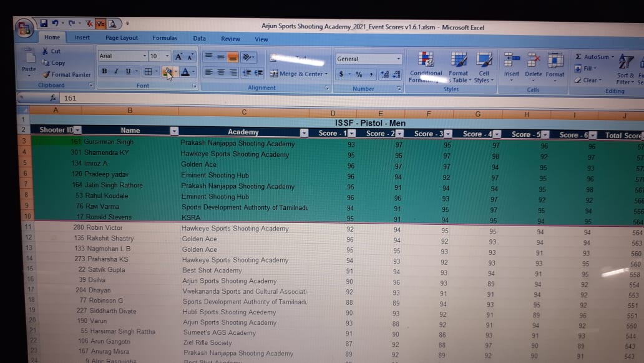
Task: Switch to the View tab
Action: coord(261,39)
